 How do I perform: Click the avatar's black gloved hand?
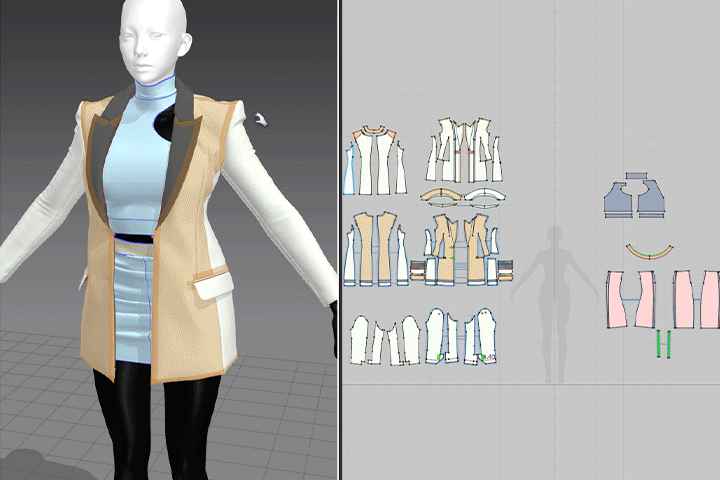[334, 328]
